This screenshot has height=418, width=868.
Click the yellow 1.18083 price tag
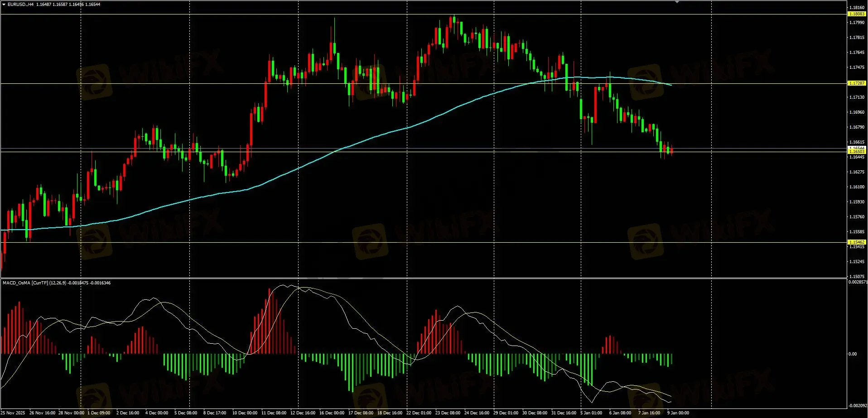tap(857, 14)
